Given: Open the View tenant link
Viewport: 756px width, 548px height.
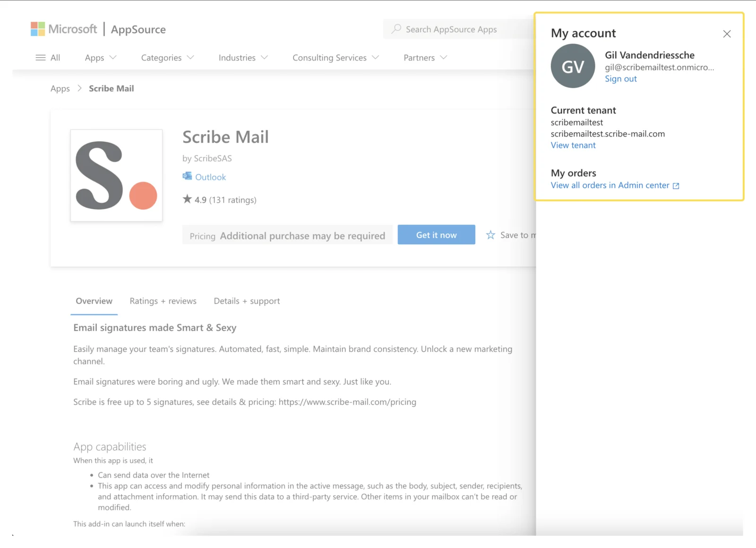Looking at the screenshot, I should click(x=573, y=146).
